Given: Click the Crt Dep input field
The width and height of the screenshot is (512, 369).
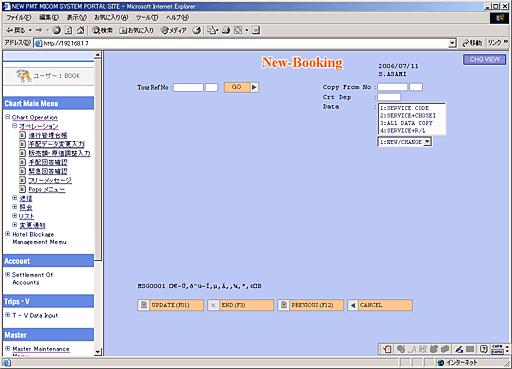Looking at the screenshot, I should click(389, 97).
